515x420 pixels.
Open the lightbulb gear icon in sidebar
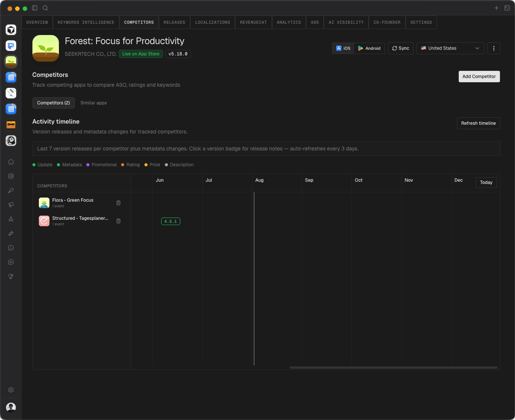(x=11, y=276)
